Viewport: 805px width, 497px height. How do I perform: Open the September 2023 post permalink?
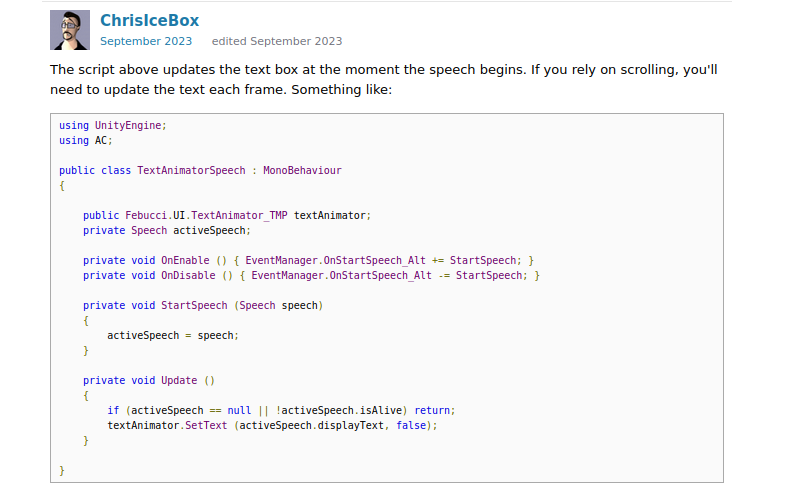coord(146,41)
